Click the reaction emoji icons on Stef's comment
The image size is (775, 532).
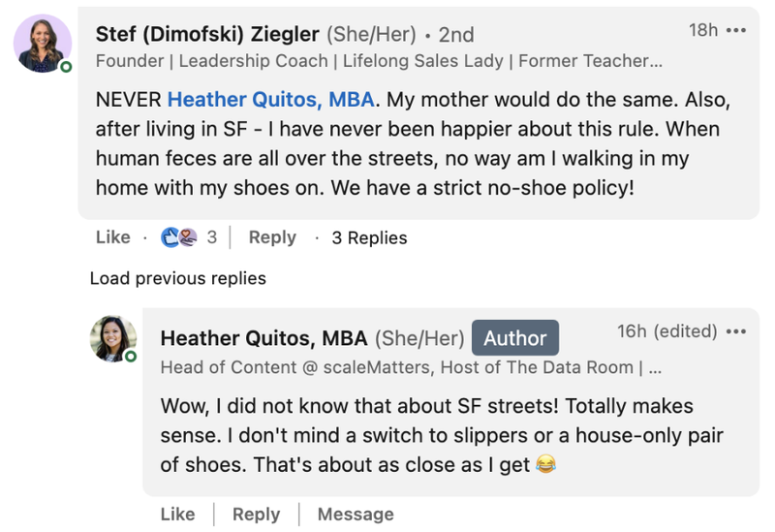point(178,237)
